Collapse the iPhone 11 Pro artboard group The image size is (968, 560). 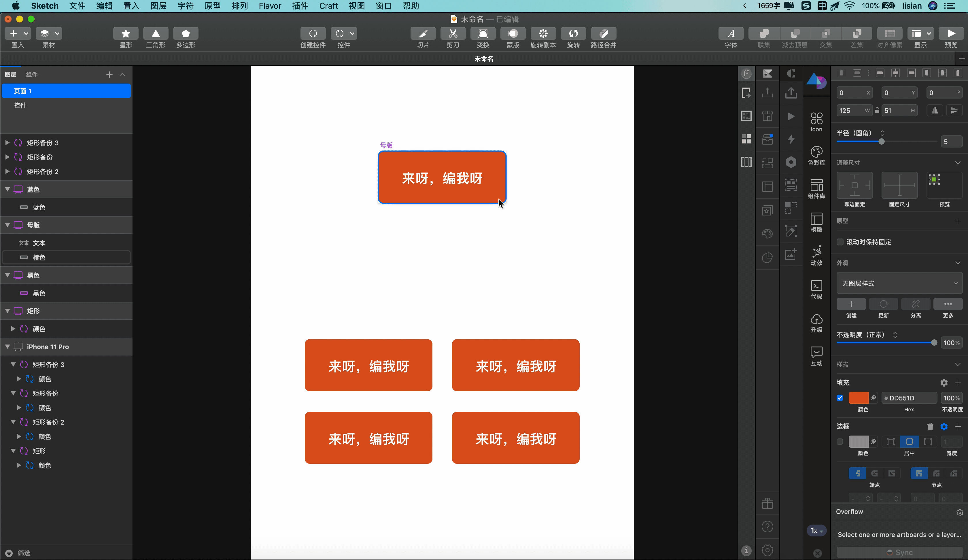point(7,347)
